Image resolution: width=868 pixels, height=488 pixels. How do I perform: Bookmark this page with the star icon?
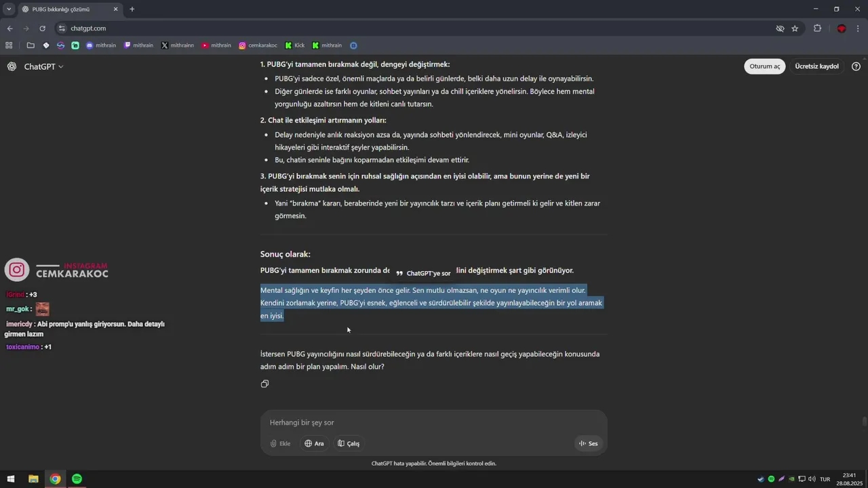795,28
